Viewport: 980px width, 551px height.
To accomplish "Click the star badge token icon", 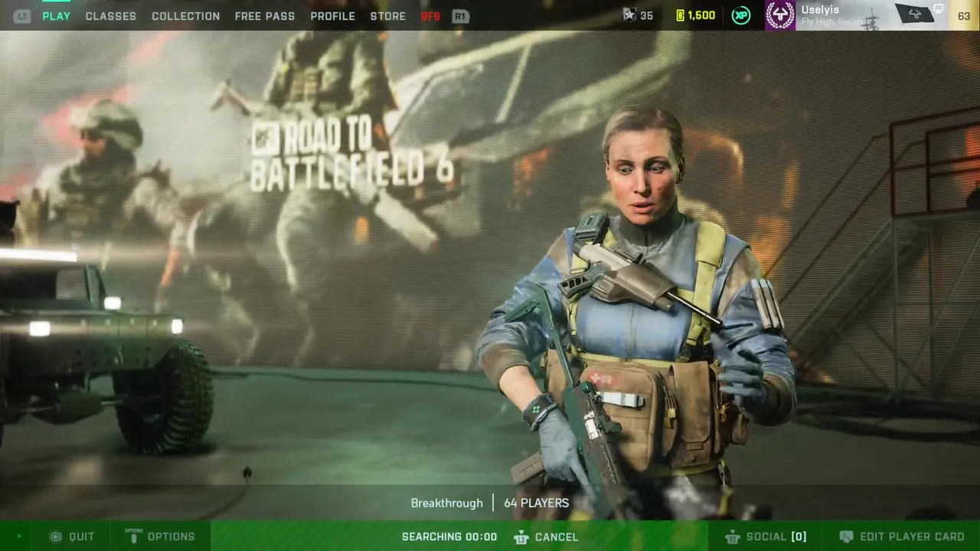I will [x=629, y=15].
